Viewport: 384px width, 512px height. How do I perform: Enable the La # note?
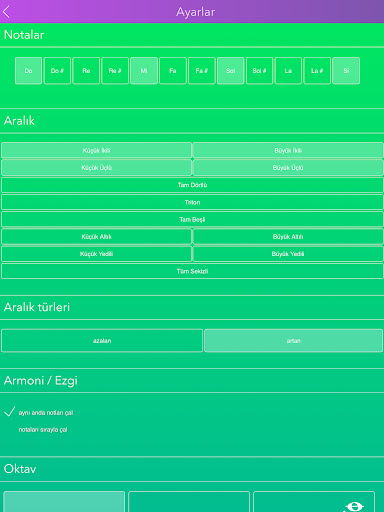317,71
